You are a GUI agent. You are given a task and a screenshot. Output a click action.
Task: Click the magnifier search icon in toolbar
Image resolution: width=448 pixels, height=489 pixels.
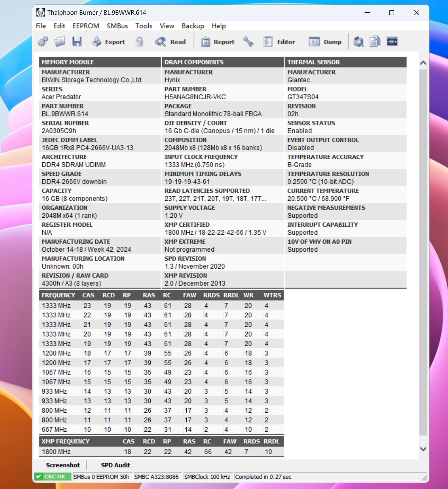[x=359, y=42]
